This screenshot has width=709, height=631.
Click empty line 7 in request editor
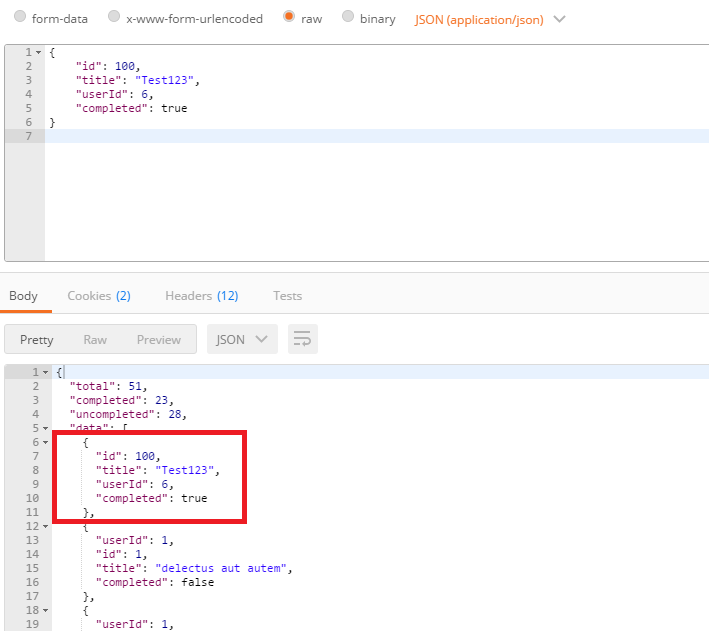click(x=376, y=136)
